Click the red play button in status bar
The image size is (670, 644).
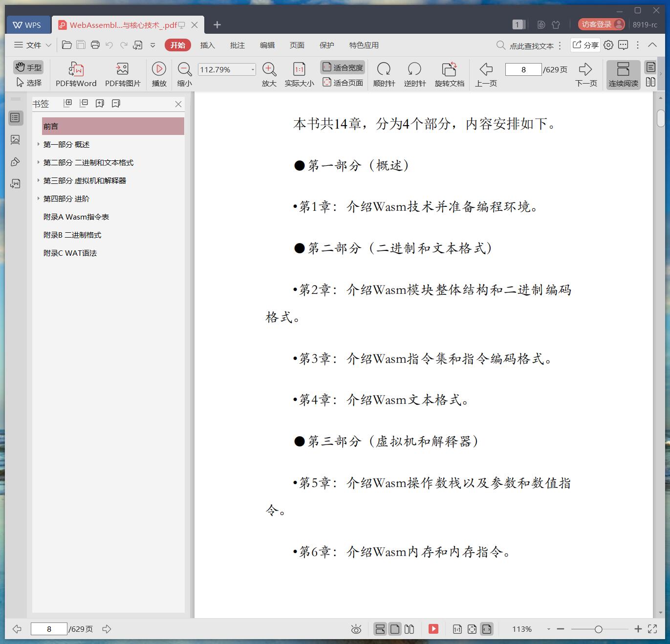coord(433,629)
